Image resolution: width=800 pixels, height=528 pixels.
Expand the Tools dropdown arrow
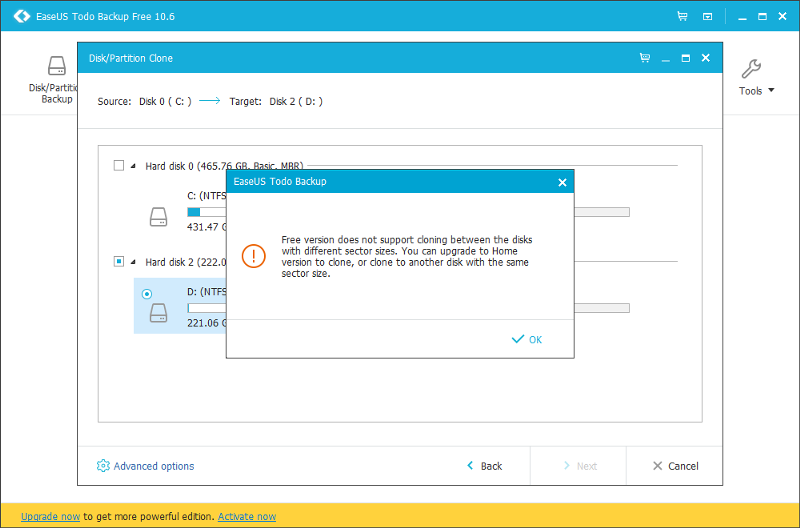point(771,90)
